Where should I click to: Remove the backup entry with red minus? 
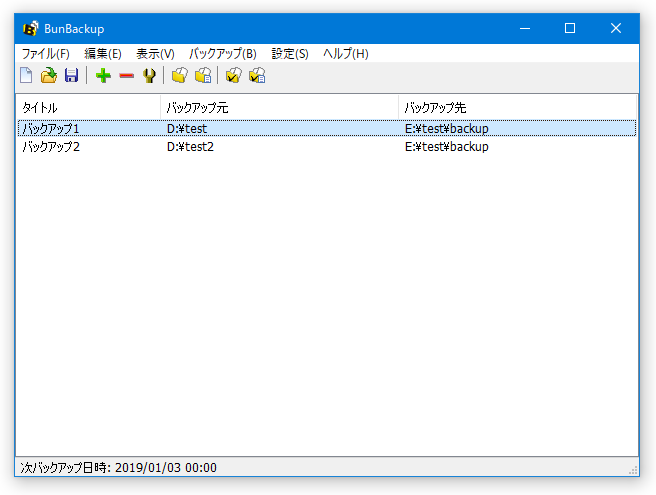coord(126,76)
